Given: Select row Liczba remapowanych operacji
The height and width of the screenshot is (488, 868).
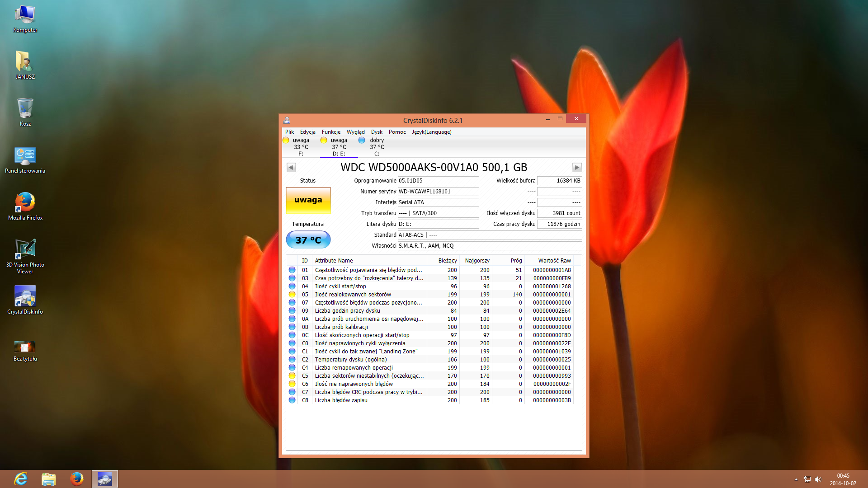Looking at the screenshot, I should point(430,368).
